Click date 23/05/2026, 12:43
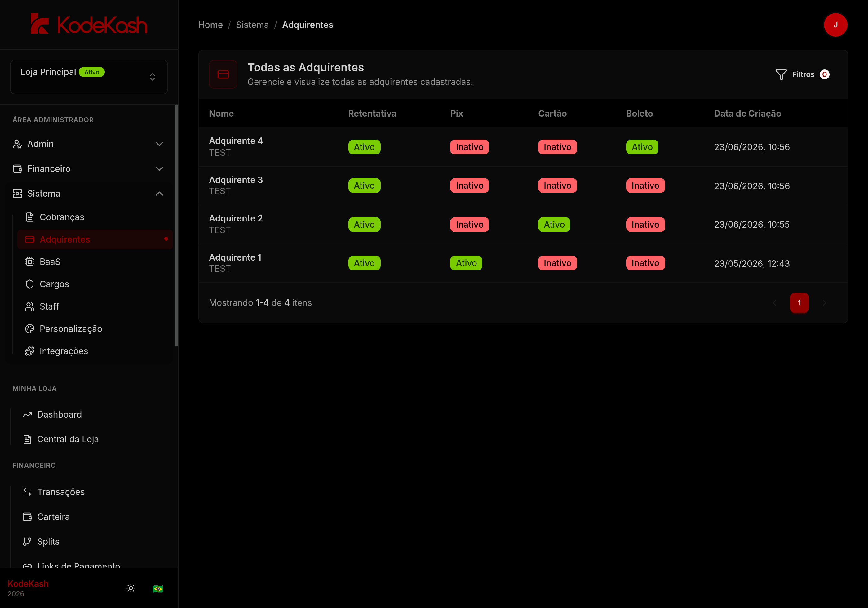The width and height of the screenshot is (868, 608). pos(751,263)
